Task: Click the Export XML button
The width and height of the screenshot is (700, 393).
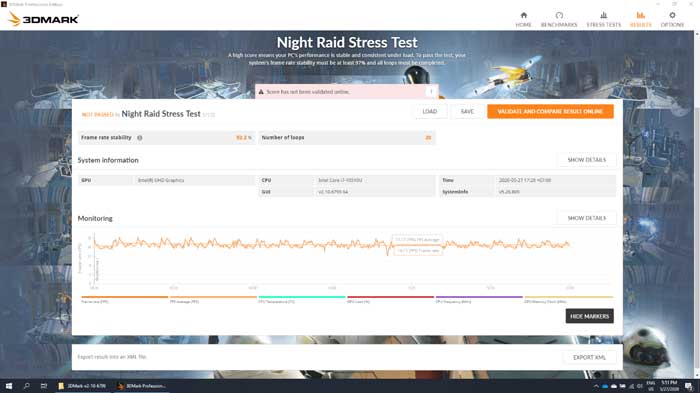Action: tap(589, 357)
